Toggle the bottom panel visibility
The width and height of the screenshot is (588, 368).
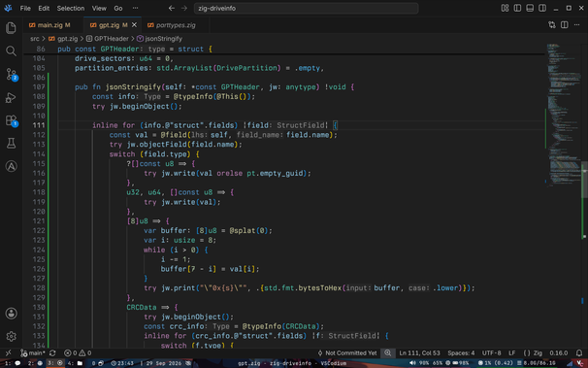point(530,8)
